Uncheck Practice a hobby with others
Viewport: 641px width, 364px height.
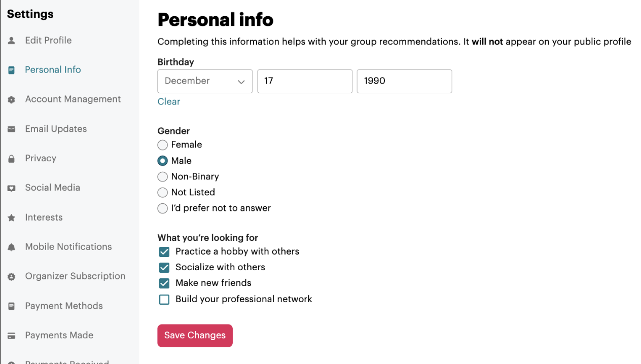pyautogui.click(x=164, y=251)
